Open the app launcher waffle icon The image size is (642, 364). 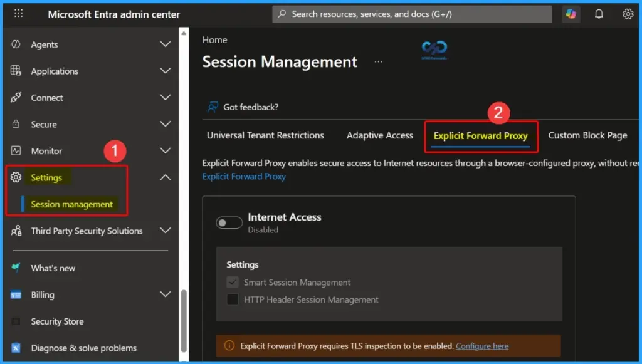pyautogui.click(x=18, y=13)
